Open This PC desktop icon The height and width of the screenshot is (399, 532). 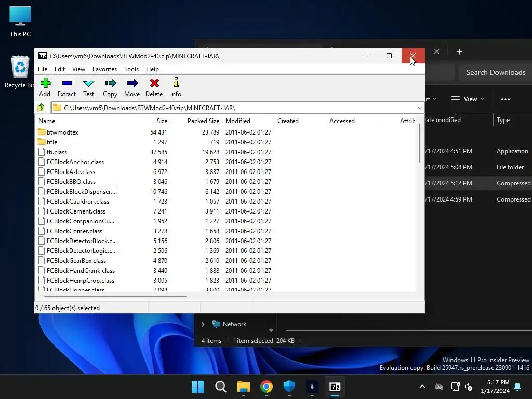tap(20, 21)
